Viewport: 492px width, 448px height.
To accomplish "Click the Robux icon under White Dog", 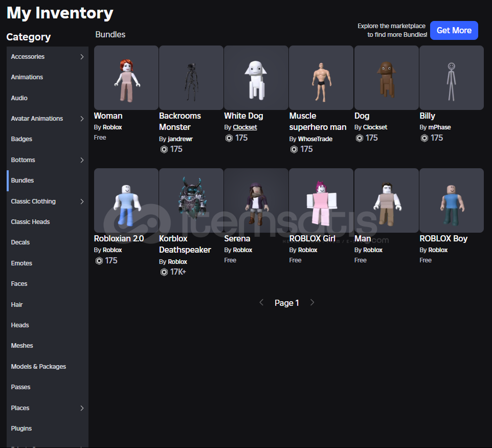I will [229, 138].
